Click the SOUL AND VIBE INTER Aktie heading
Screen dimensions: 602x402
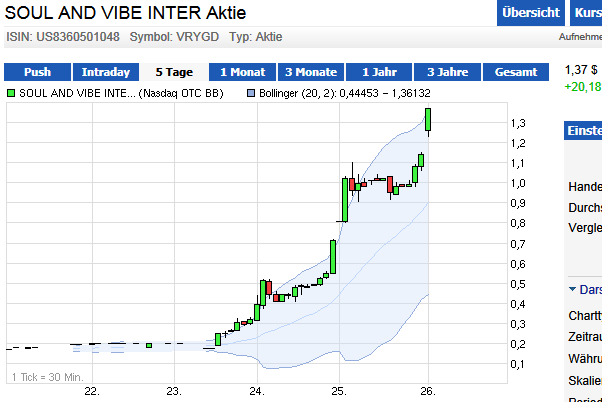click(x=125, y=13)
